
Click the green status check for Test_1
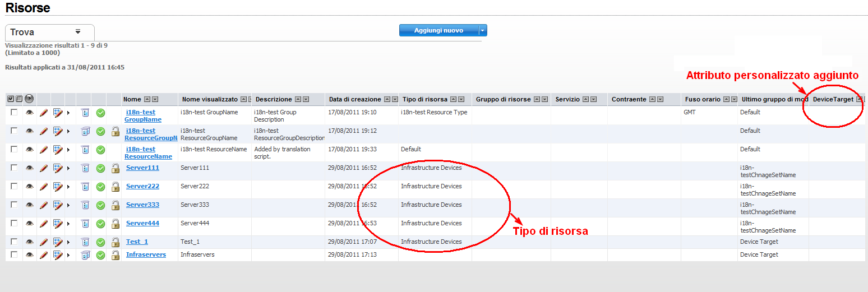(100, 242)
